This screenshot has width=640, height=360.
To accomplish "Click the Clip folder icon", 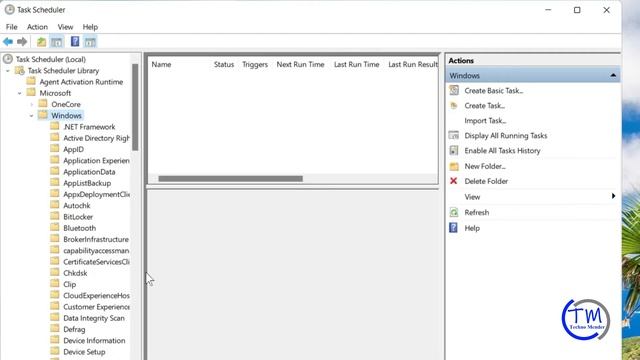I will [x=55, y=284].
